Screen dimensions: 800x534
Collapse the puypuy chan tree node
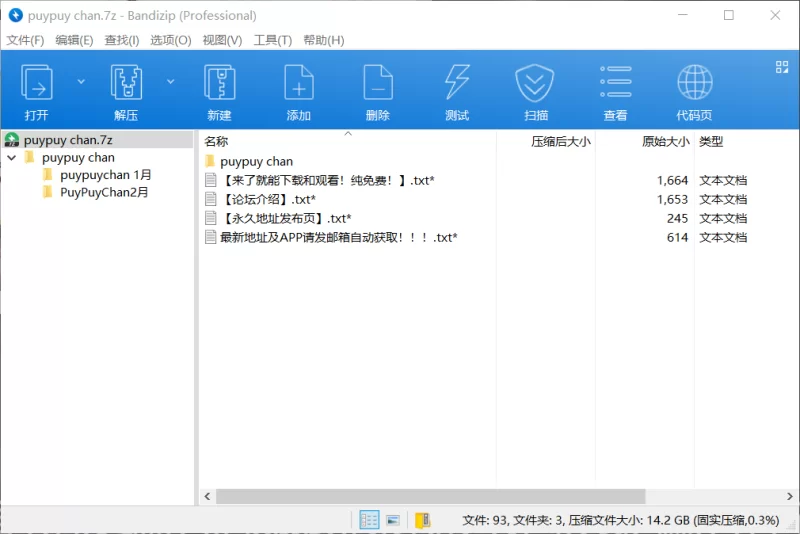pos(12,158)
